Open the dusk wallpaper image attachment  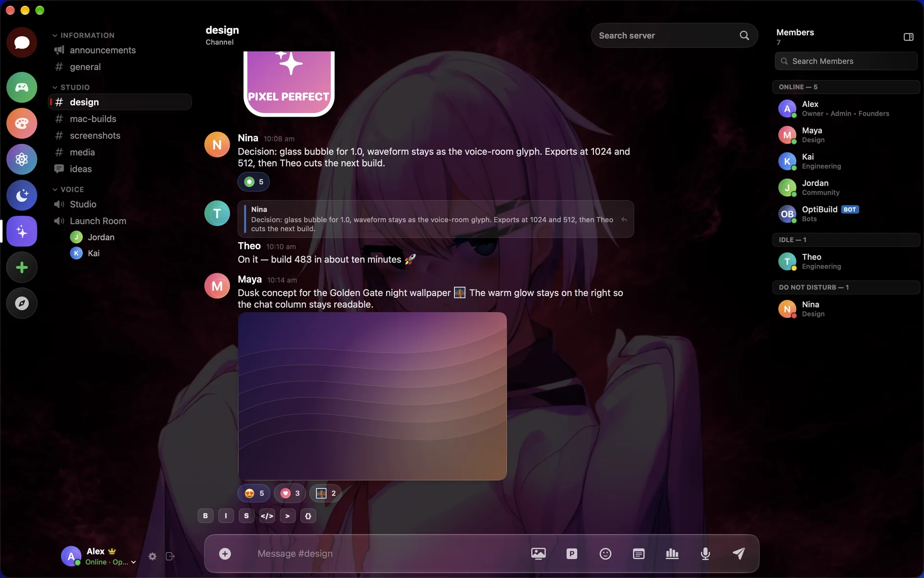[x=372, y=396]
